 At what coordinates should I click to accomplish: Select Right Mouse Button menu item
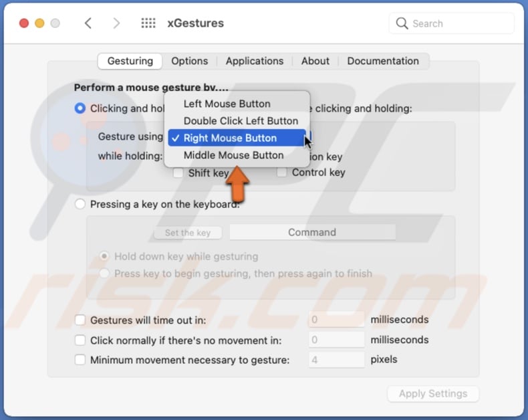(237, 138)
